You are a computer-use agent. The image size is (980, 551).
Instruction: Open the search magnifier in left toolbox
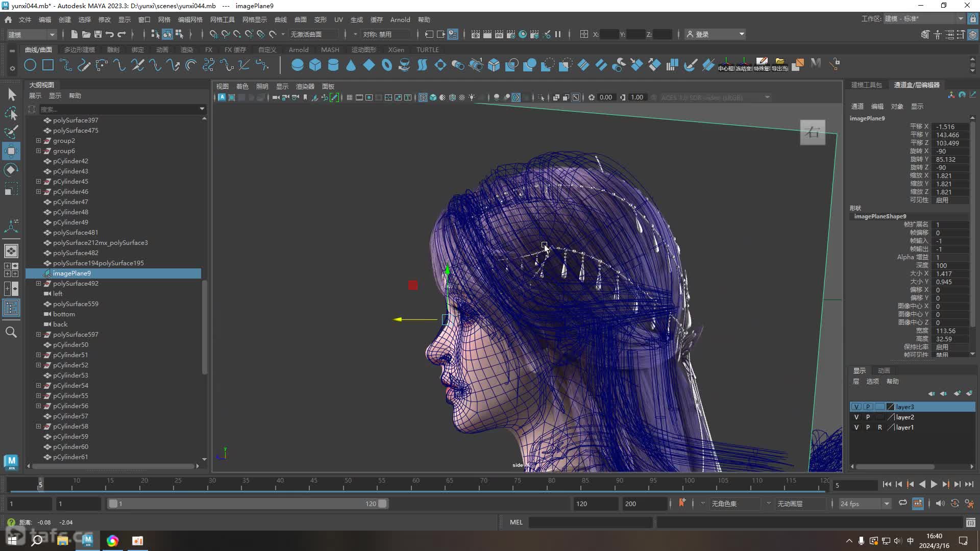11,332
